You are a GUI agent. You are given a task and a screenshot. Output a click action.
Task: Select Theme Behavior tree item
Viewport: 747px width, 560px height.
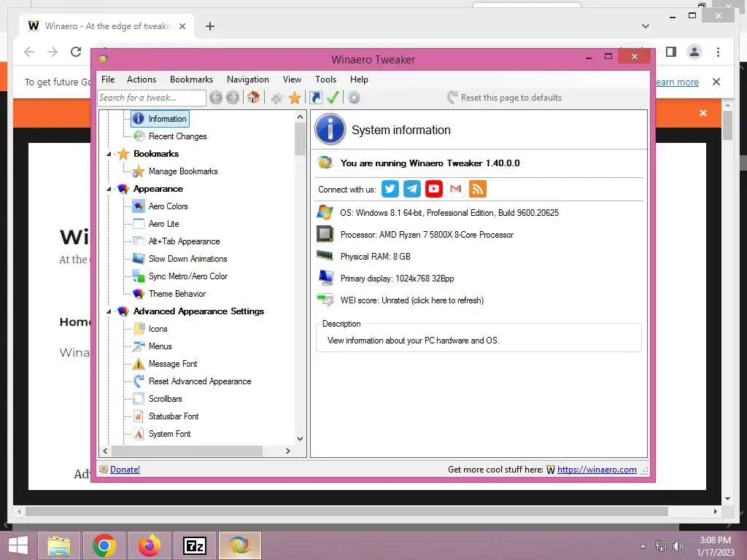177,294
